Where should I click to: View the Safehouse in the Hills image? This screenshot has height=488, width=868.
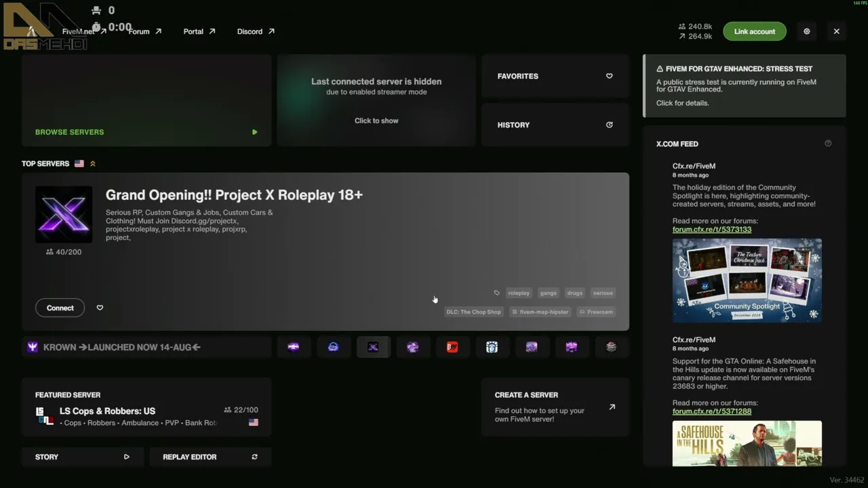(x=747, y=443)
